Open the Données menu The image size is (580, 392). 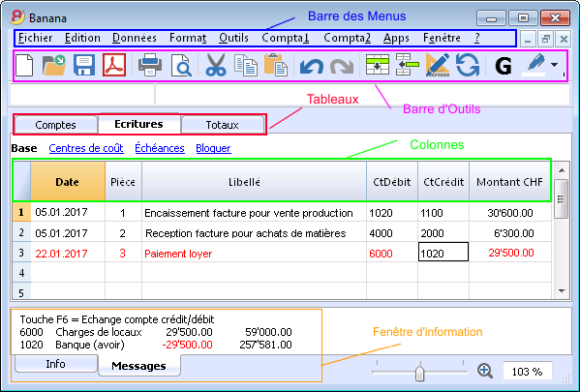[x=135, y=38]
